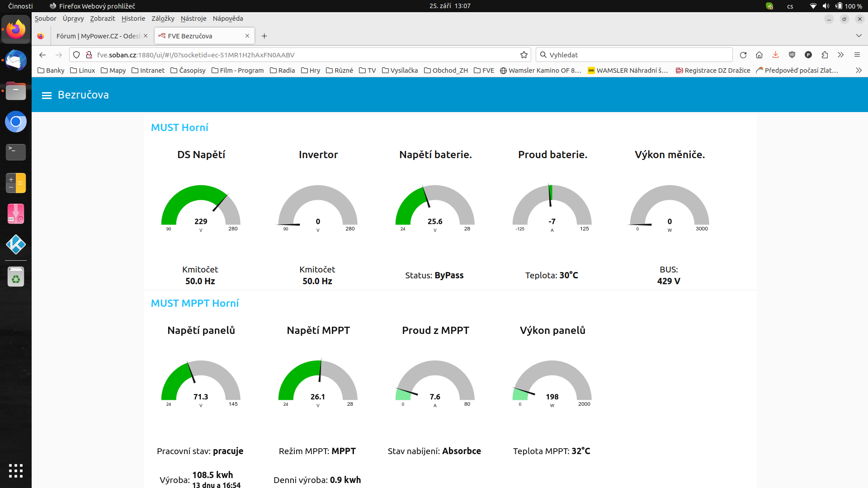Viewport: 868px width, 488px height.
Task: Launch Thunderbird from the dock
Action: (16, 61)
